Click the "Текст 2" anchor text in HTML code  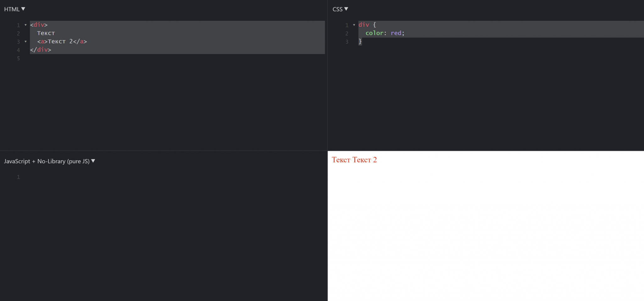60,41
